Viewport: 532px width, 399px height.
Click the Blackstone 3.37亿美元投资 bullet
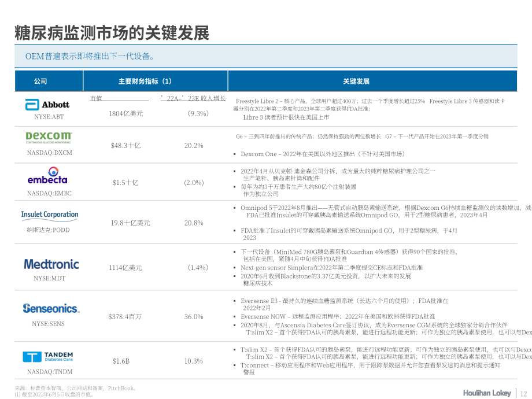tap(326, 279)
